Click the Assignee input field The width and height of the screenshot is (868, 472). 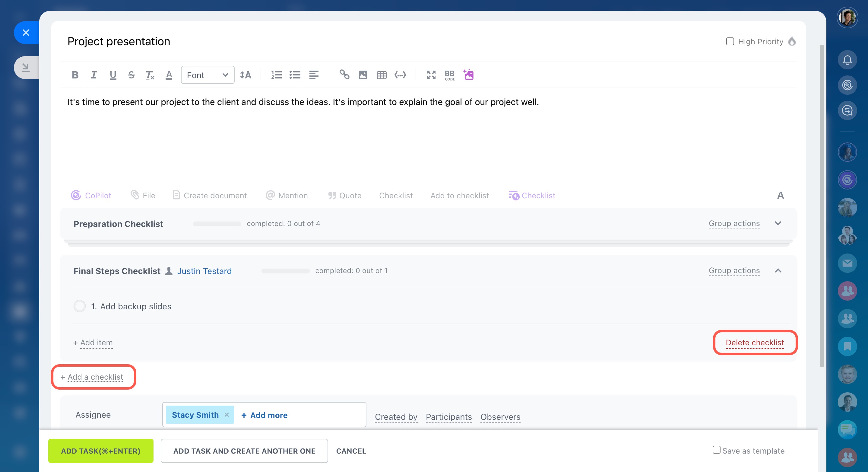(327, 415)
